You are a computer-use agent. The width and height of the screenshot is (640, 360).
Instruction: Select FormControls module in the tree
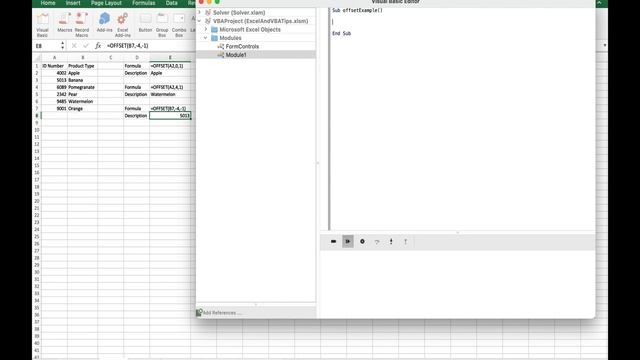coord(242,47)
